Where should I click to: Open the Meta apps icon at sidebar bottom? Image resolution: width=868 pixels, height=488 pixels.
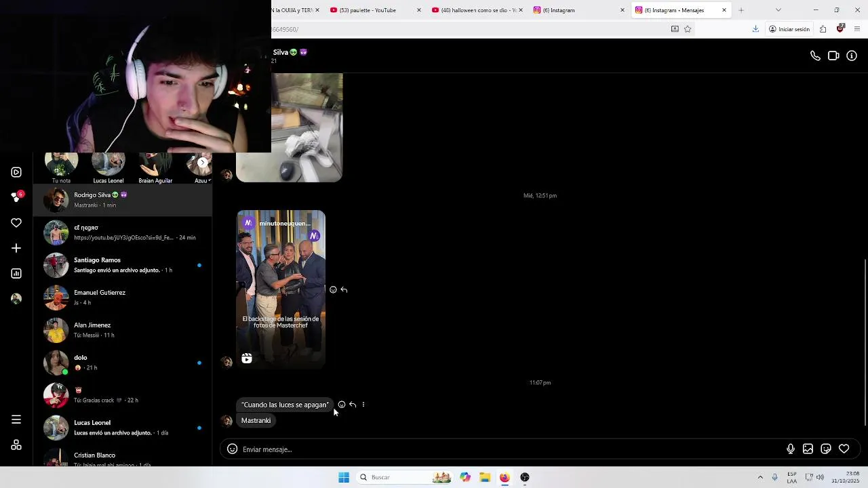pyautogui.click(x=16, y=445)
